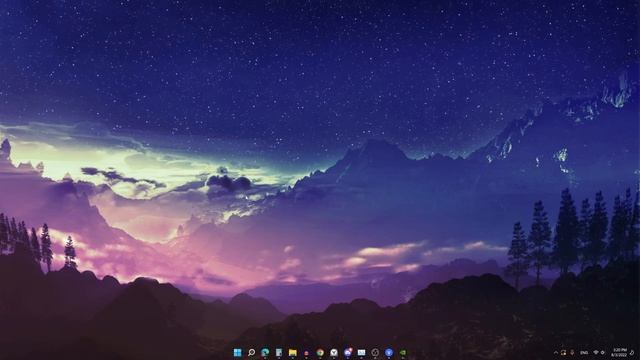Open File Explorer yellow folder icon

click(x=293, y=353)
